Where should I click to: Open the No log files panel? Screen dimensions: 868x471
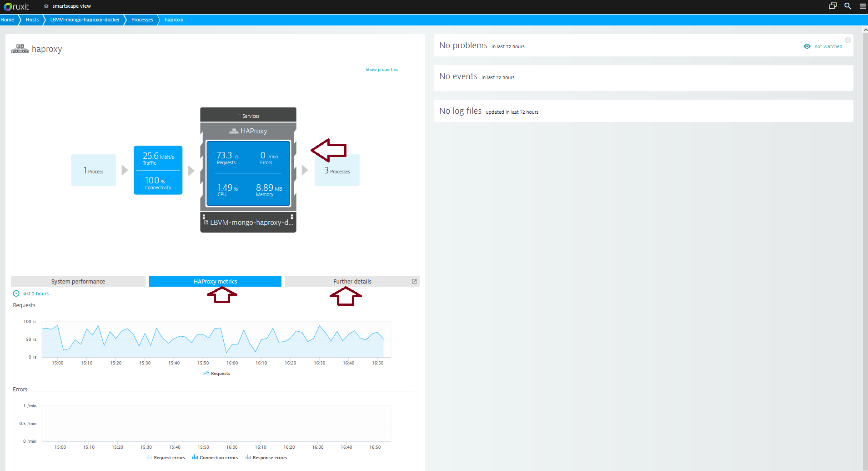click(643, 111)
